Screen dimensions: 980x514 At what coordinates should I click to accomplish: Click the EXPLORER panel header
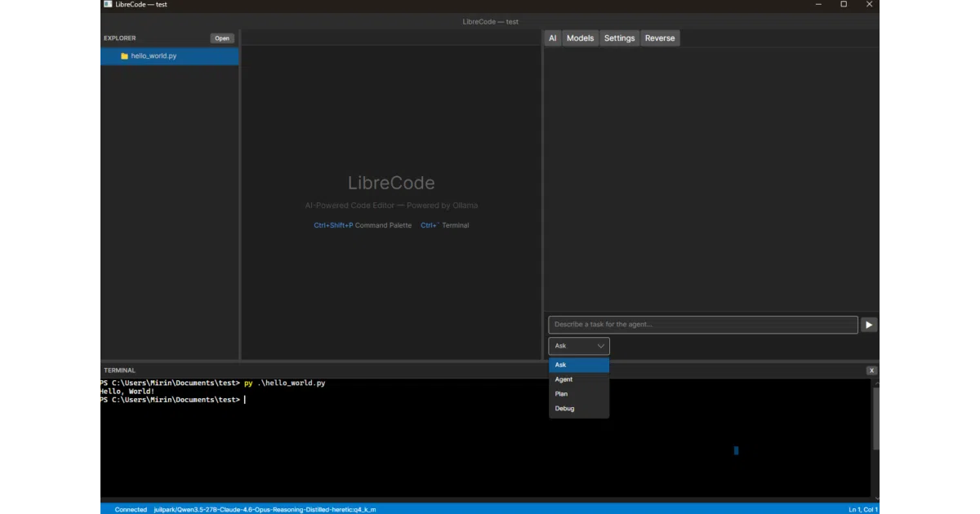coord(120,38)
